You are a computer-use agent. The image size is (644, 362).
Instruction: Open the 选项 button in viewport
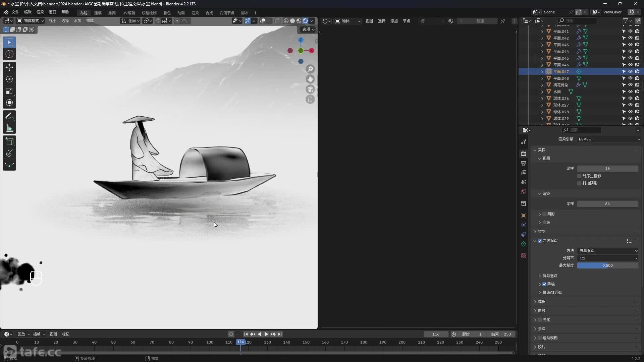[x=308, y=29]
